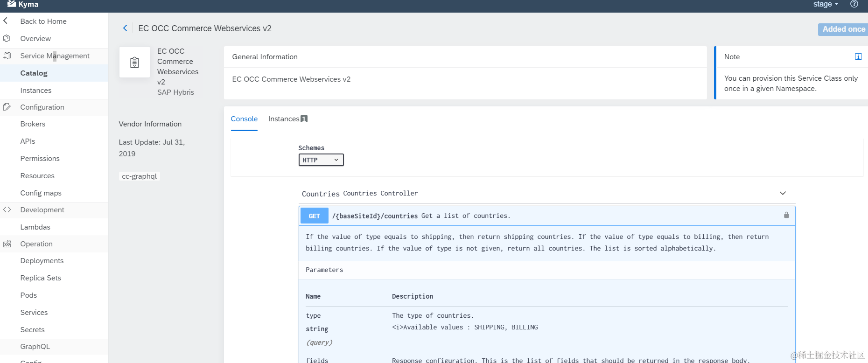
Task: Open Brokers in the sidebar
Action: click(33, 124)
